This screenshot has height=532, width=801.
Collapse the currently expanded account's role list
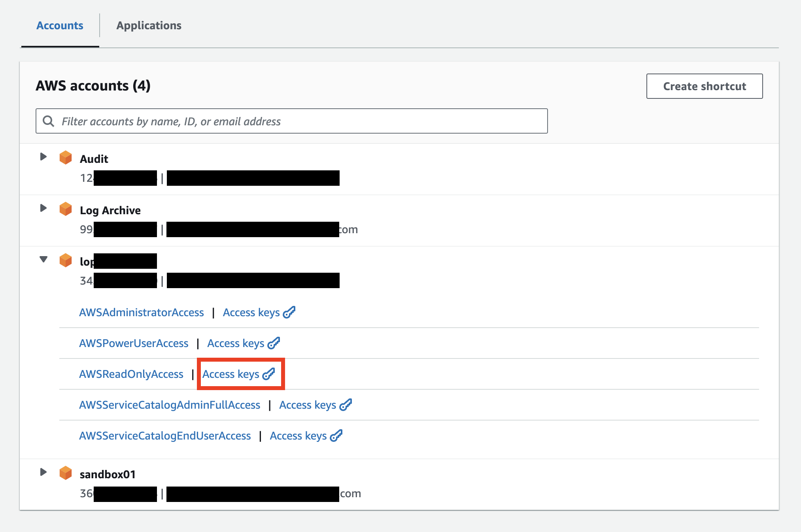tap(43, 259)
